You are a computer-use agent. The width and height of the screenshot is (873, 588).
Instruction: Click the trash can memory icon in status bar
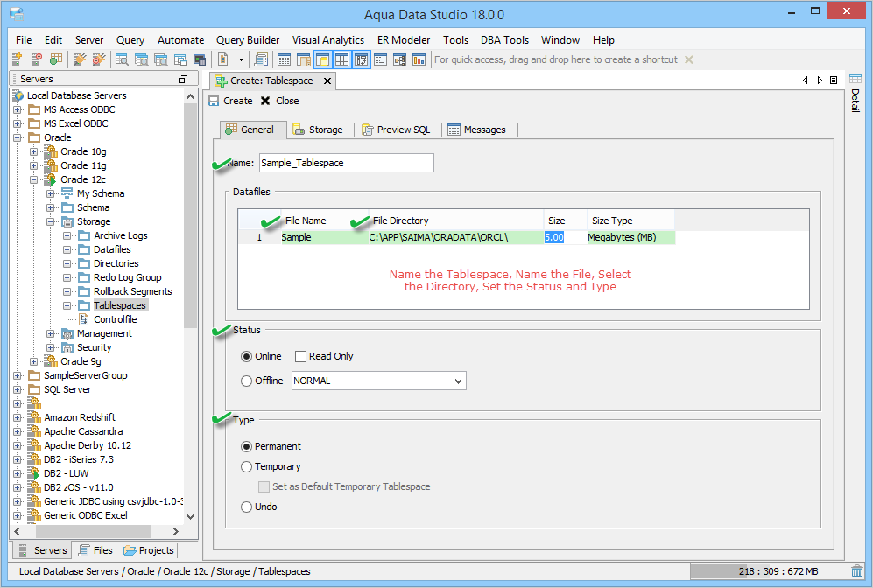[x=857, y=570]
